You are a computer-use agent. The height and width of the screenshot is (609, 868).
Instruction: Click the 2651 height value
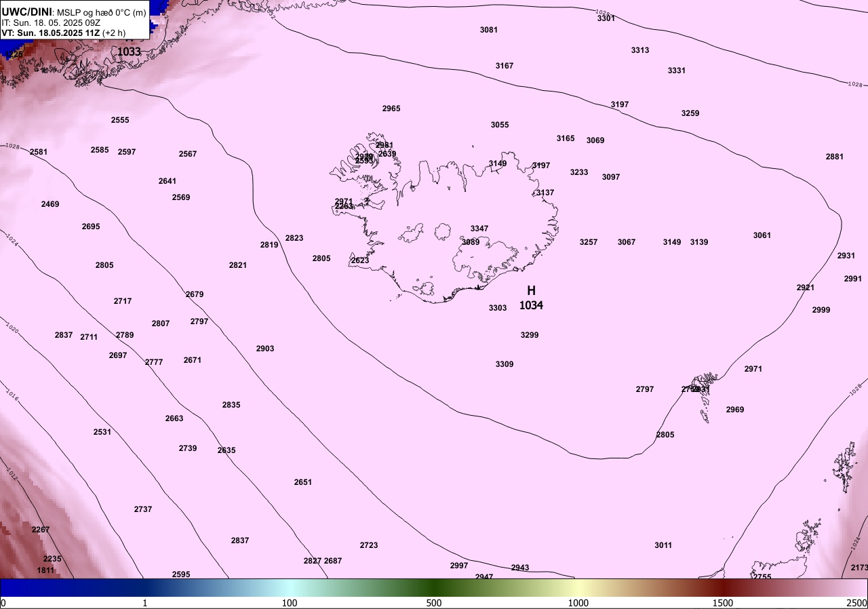pyautogui.click(x=303, y=482)
